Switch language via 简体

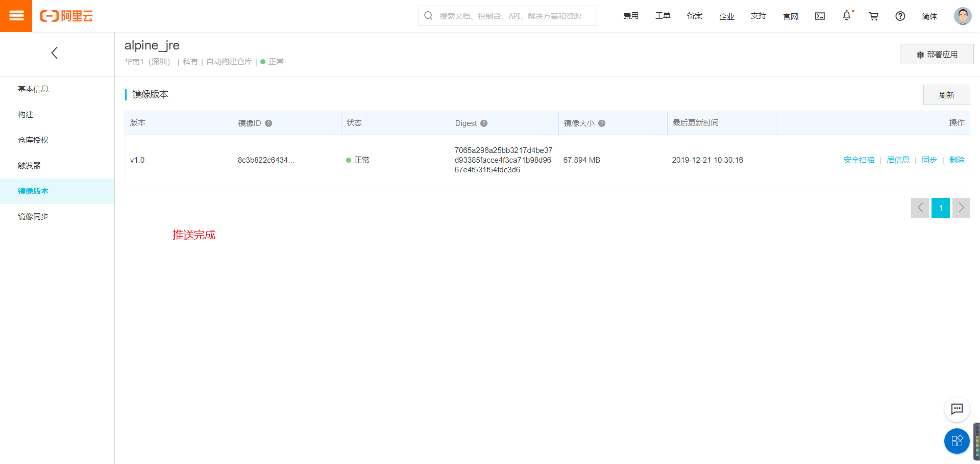pos(929,16)
